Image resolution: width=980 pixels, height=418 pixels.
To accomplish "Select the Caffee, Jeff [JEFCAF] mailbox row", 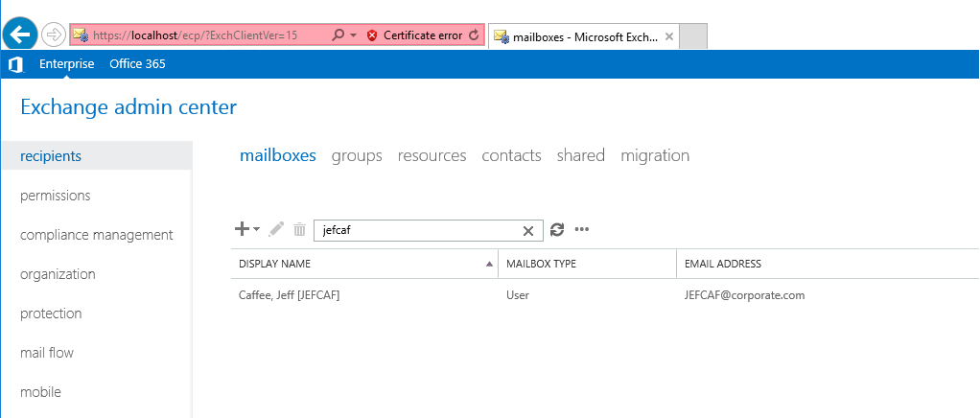I will click(604, 295).
